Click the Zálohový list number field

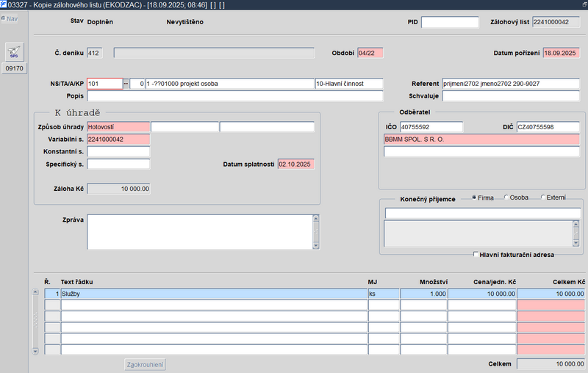[x=556, y=22]
